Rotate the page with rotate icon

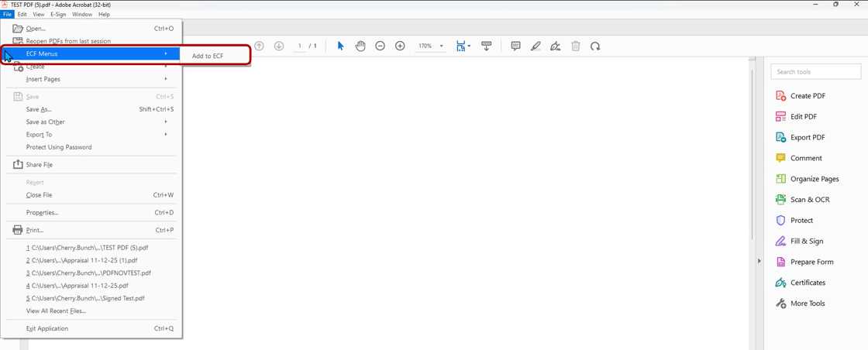pos(595,46)
